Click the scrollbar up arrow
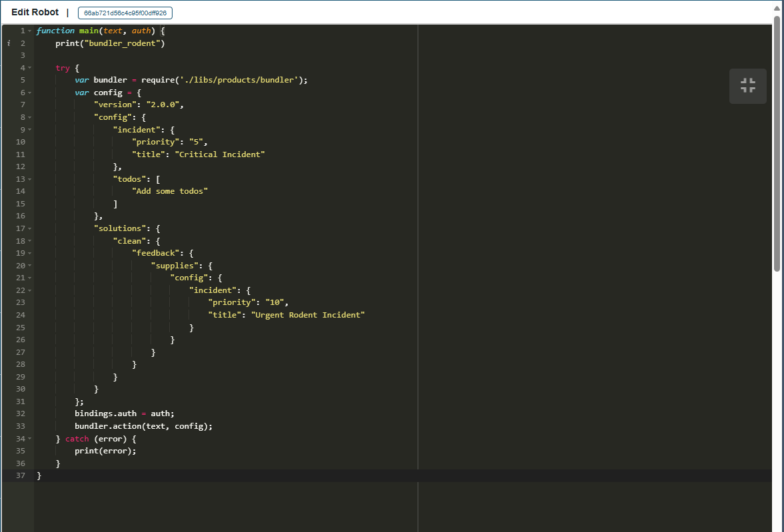Viewport: 784px width, 532px height. 777,9
